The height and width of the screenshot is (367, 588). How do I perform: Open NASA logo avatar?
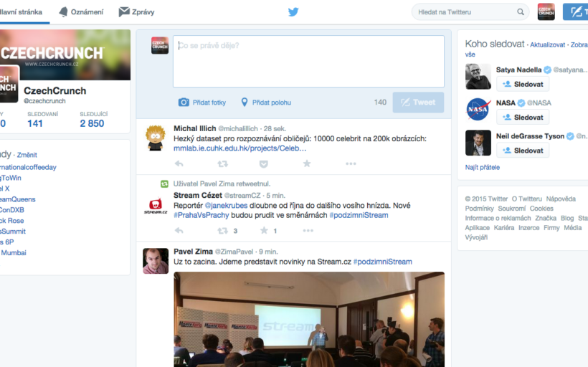(x=478, y=110)
